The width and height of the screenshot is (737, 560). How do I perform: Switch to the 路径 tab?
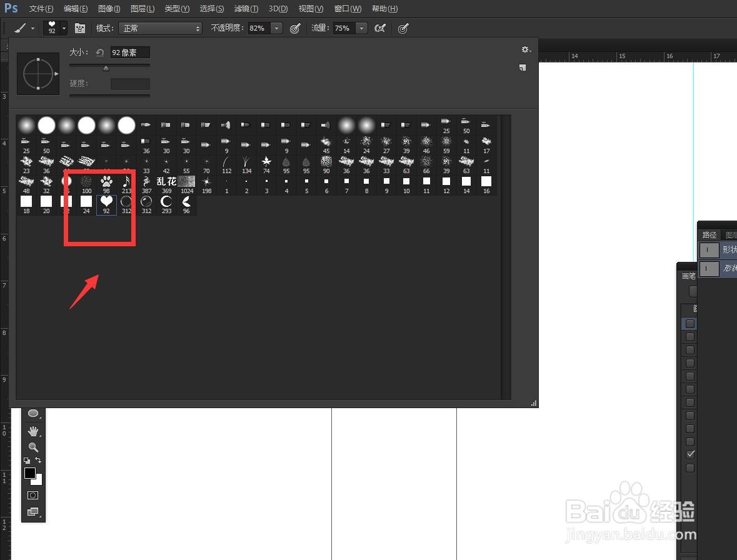(709, 234)
